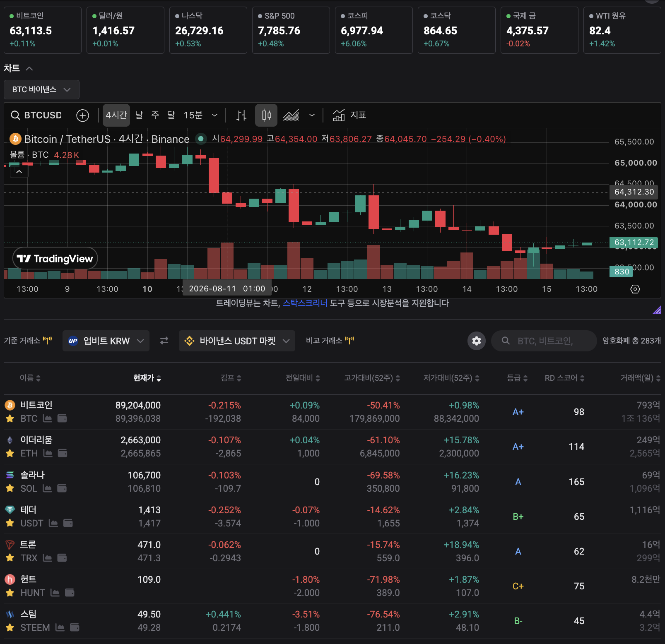Screen dimensions: 665x644
Task: Click the info icon beside 기준 거래소
Action: 47,340
